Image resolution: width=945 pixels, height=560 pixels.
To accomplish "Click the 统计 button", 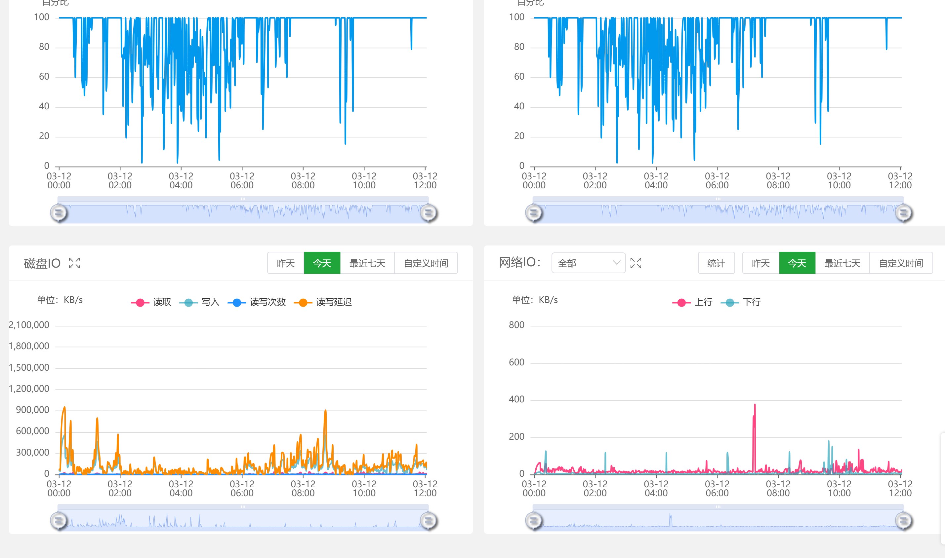I will point(716,263).
